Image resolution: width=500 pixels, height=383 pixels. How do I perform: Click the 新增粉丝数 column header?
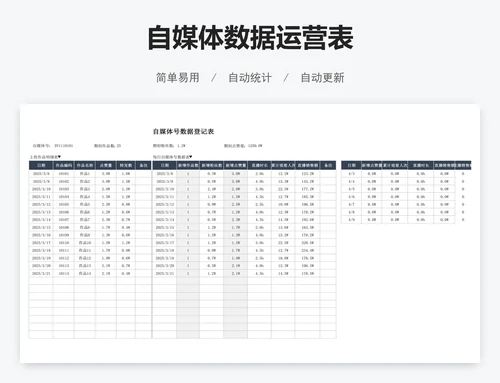[x=212, y=165]
